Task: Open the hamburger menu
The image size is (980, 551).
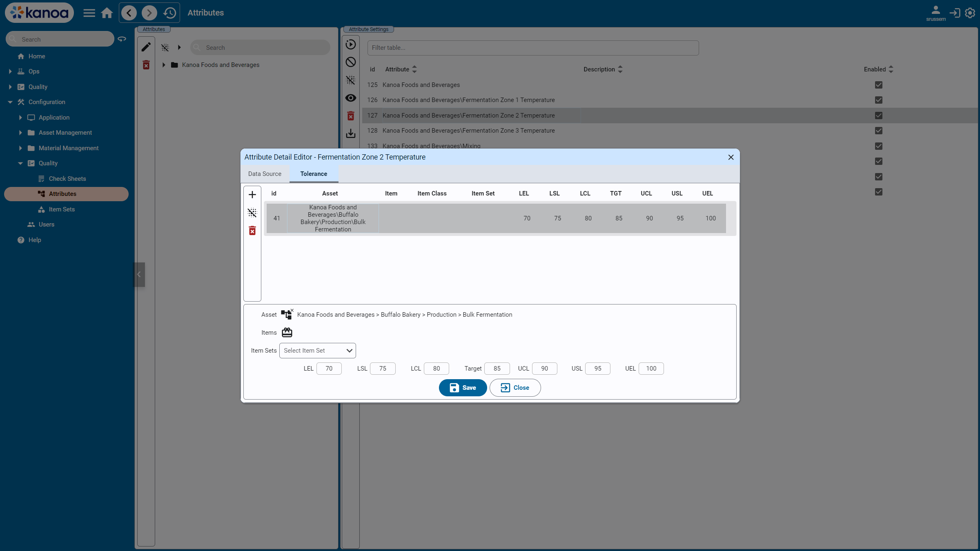Action: click(89, 13)
